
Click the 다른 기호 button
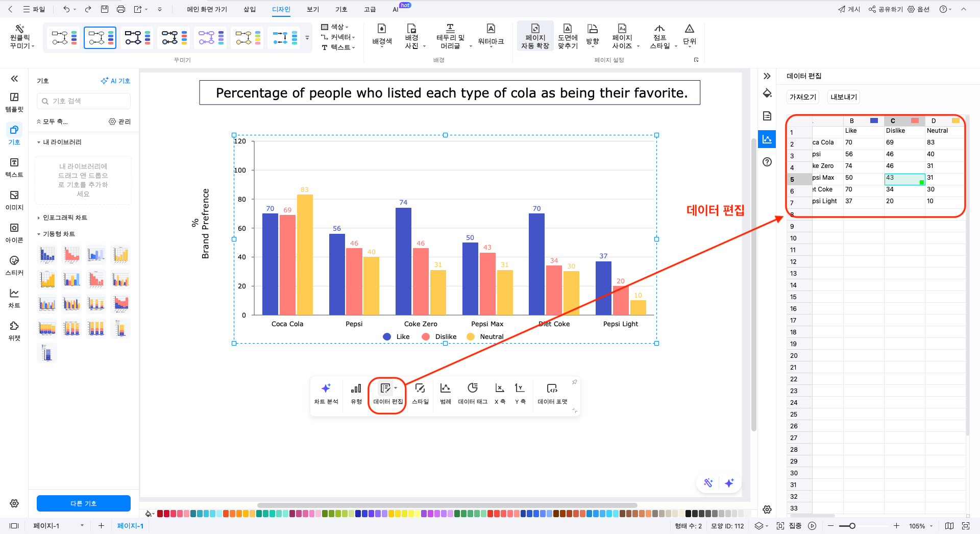[84, 503]
